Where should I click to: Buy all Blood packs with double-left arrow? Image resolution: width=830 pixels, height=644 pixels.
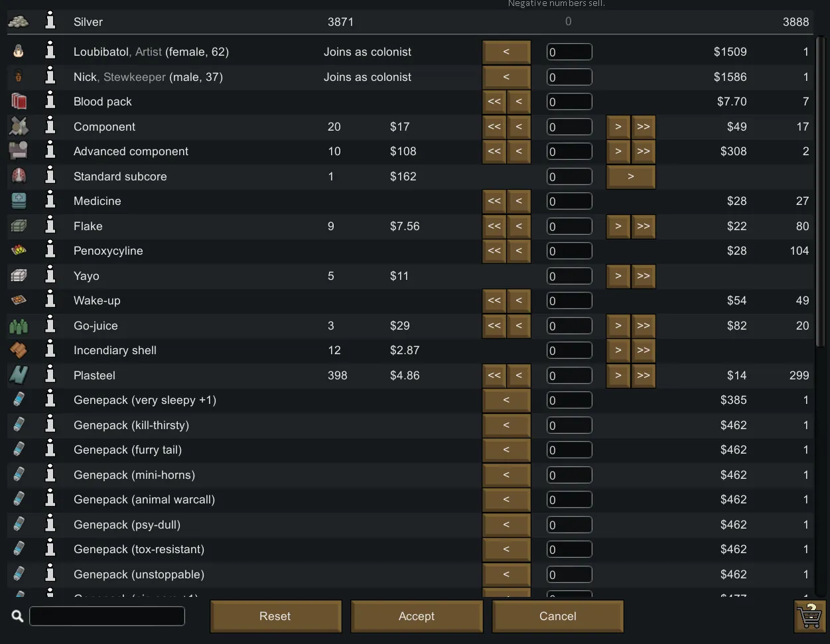coord(494,101)
